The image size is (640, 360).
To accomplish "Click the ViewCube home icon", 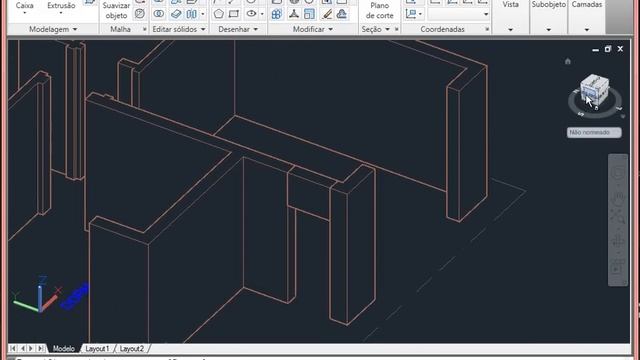I will pos(568,61).
